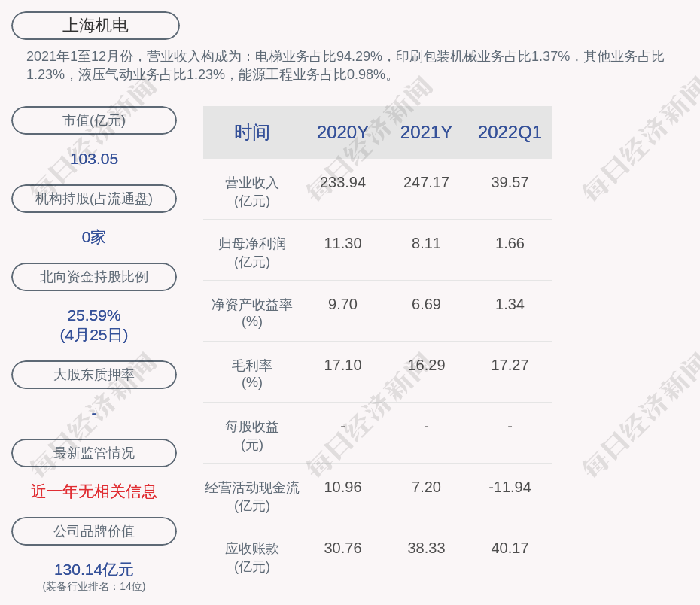Click the 大股东质押率 pill label

coord(94,375)
